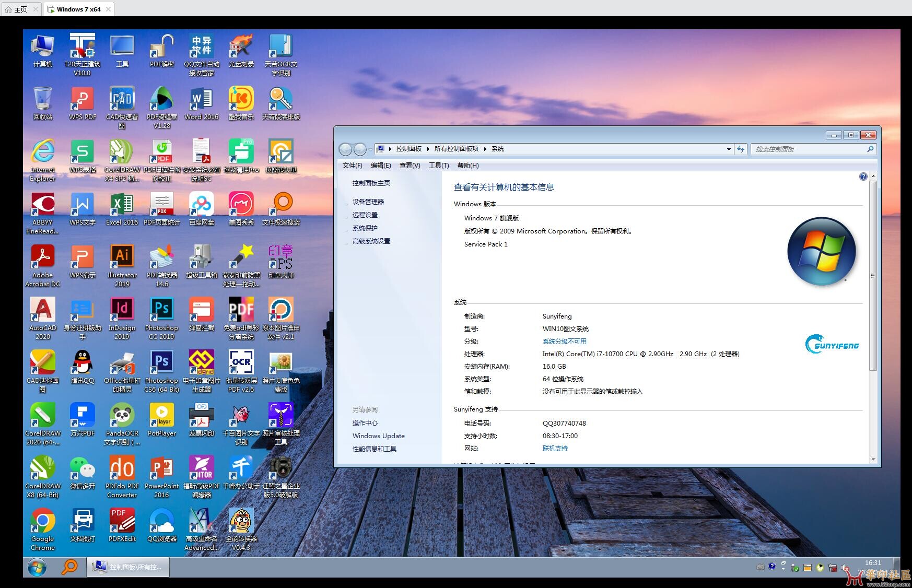
Task: Click the 系统分级不可用 link
Action: 564,342
